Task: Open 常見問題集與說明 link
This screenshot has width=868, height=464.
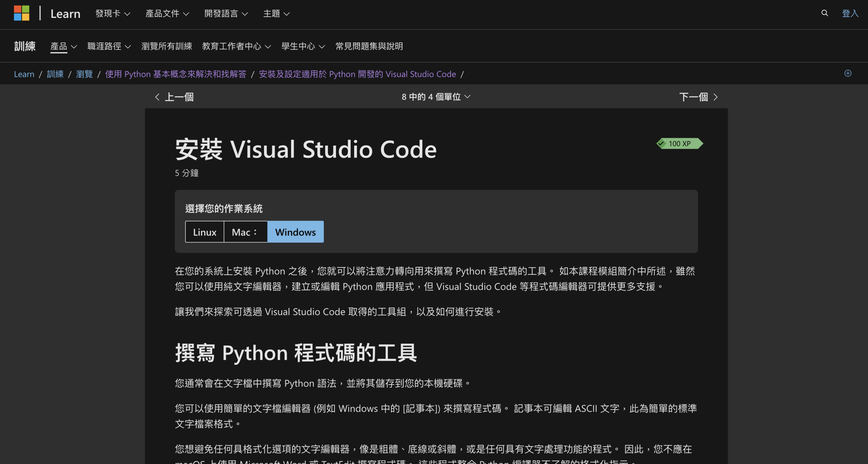Action: point(369,46)
